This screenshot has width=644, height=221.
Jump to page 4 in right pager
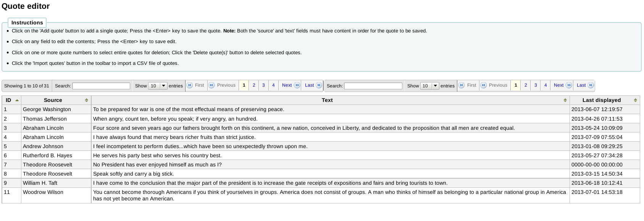[x=546, y=85]
